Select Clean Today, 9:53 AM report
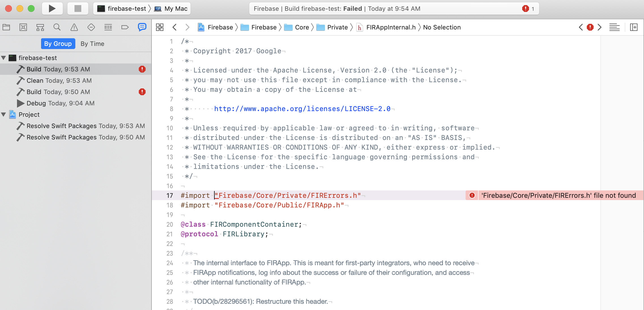The image size is (644, 310). [x=76, y=80]
